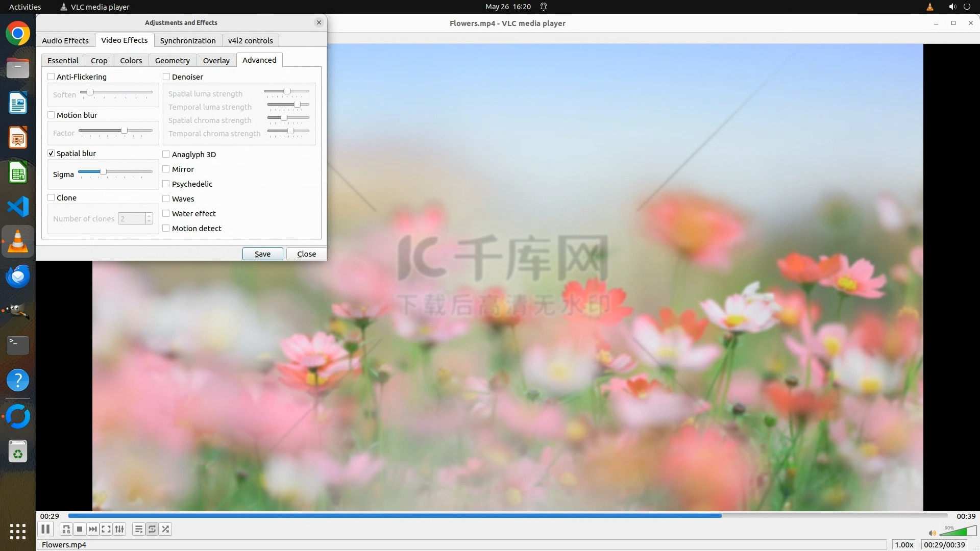Click the Number of clones spinner arrows
Viewport: 980px width, 551px height.
coord(149,219)
